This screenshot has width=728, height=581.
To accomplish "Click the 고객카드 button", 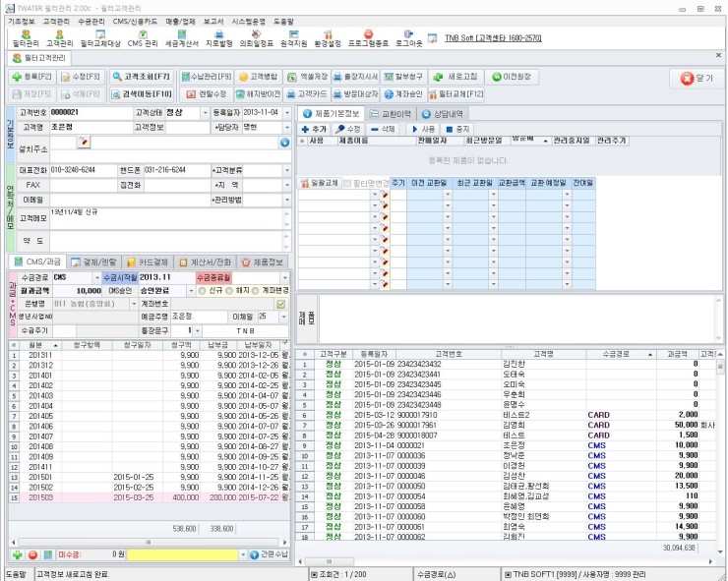I will point(307,94).
